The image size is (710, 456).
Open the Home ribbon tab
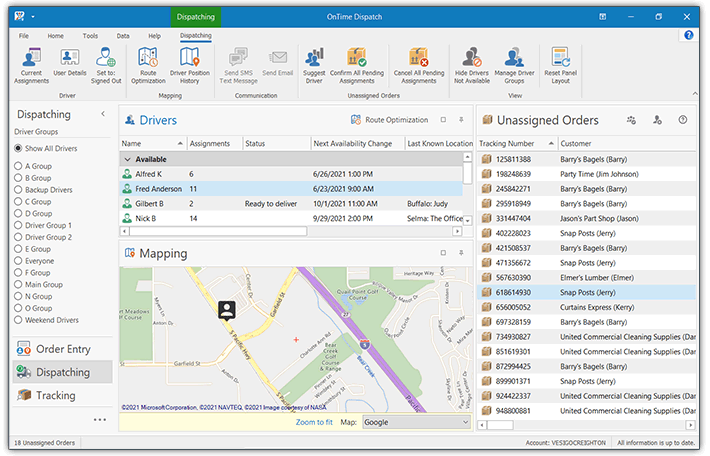pos(56,35)
